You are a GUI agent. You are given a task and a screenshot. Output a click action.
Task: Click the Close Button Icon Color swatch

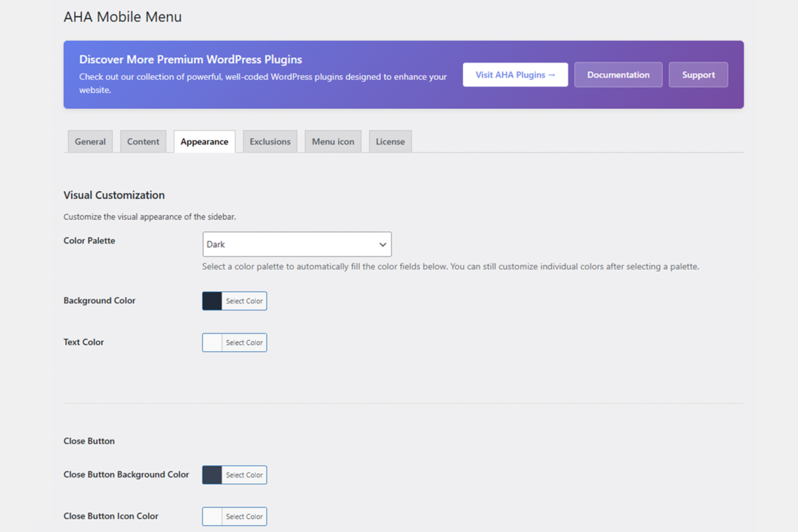212,516
